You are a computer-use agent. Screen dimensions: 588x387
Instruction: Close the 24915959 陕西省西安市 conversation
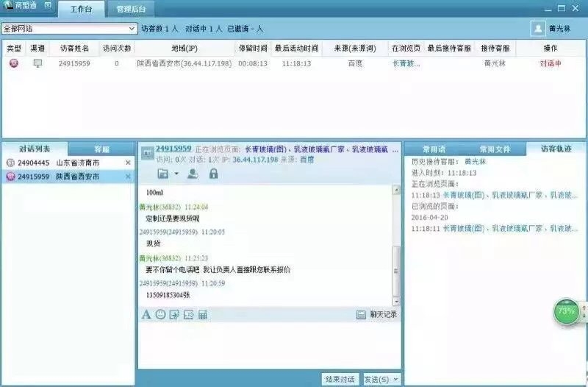click(x=128, y=177)
